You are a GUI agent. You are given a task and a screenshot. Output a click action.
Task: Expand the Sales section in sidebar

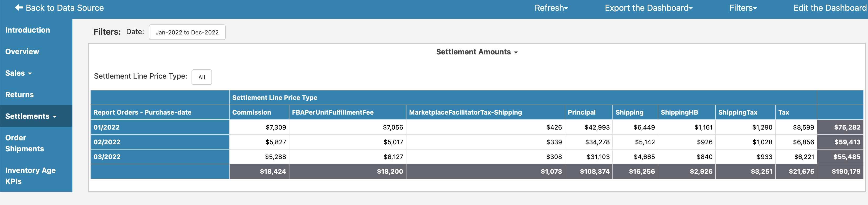pyautogui.click(x=19, y=73)
